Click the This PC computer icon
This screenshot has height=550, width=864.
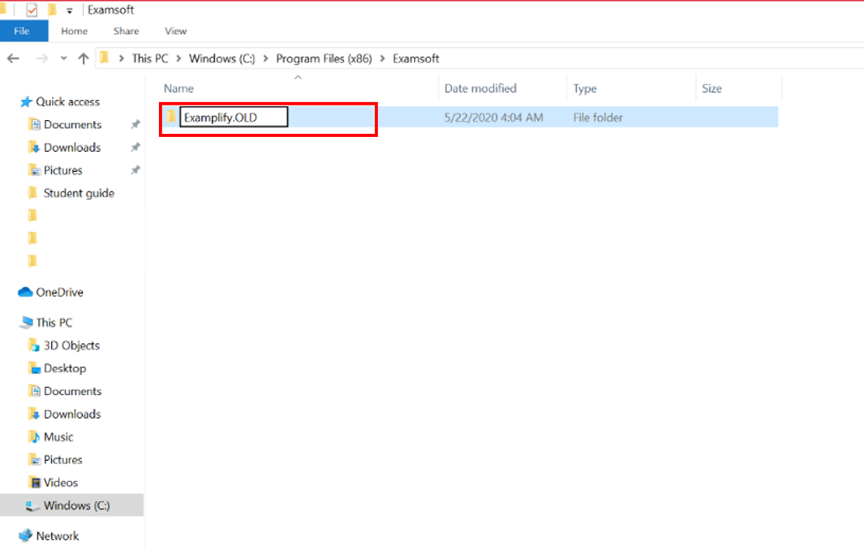[x=26, y=322]
